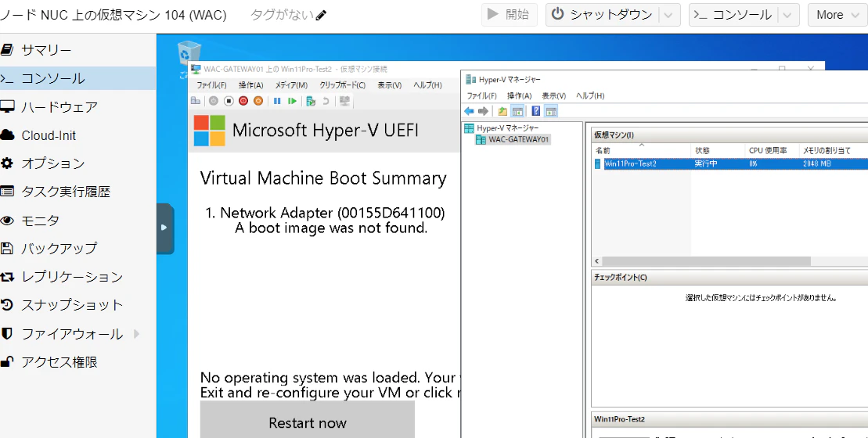Open 操作(A) menu in VM connection
868x438 pixels.
[251, 85]
